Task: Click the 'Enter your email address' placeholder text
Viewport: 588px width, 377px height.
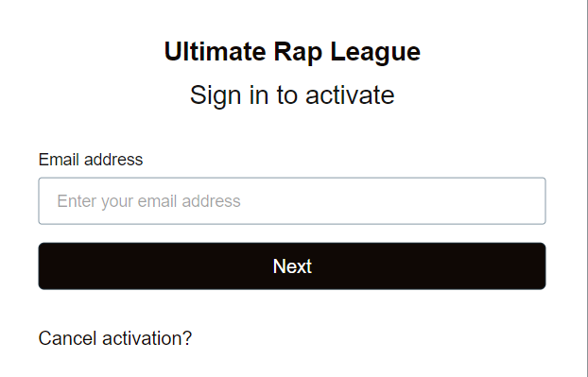Action: click(148, 201)
